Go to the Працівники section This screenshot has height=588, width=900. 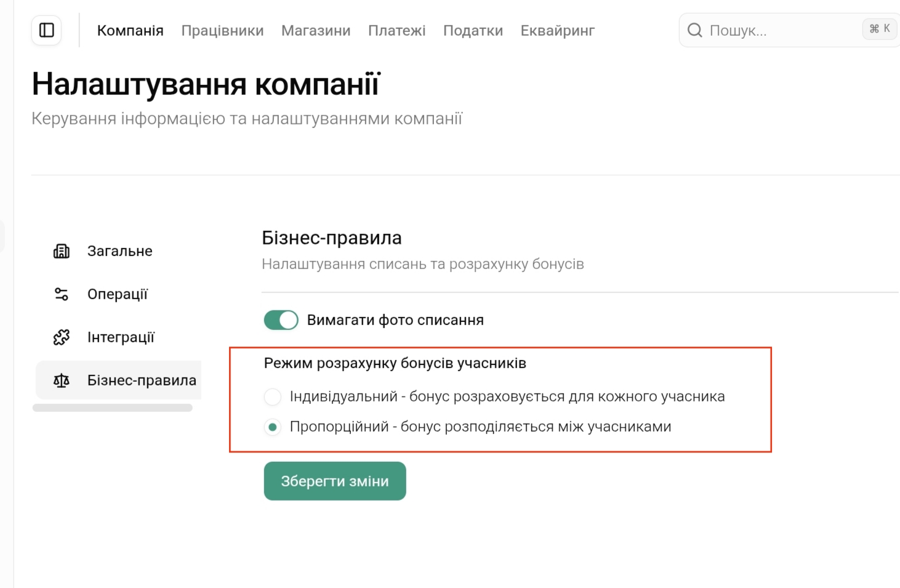(x=222, y=31)
